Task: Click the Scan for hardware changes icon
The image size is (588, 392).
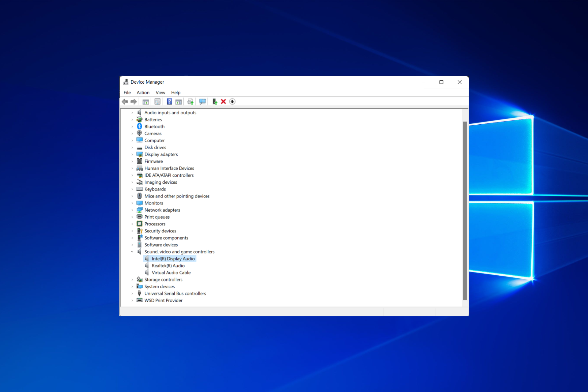Action: click(x=202, y=101)
